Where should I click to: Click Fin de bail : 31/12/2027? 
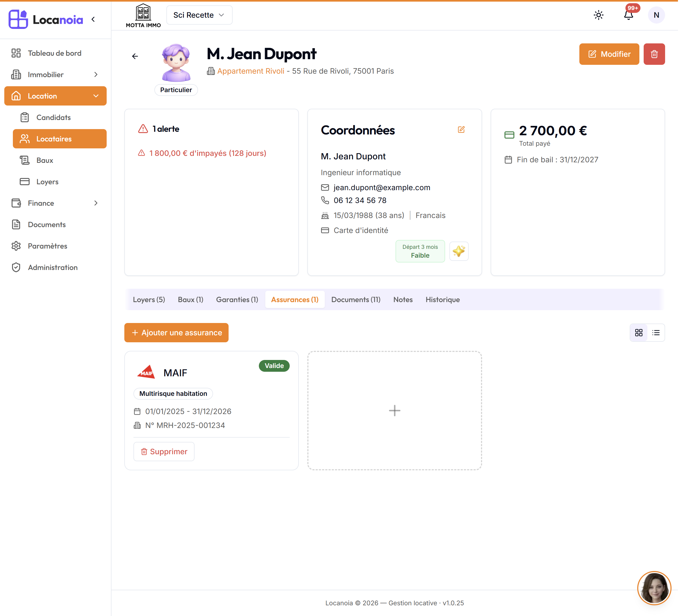coord(557,160)
